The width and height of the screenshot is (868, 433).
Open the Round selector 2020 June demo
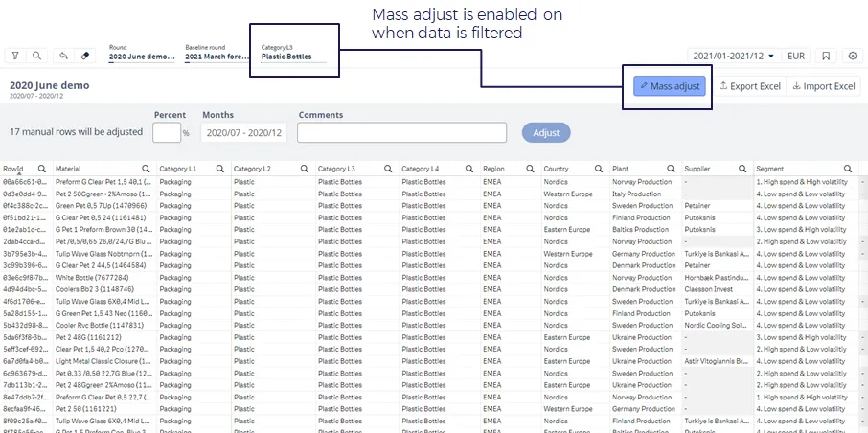pos(142,52)
